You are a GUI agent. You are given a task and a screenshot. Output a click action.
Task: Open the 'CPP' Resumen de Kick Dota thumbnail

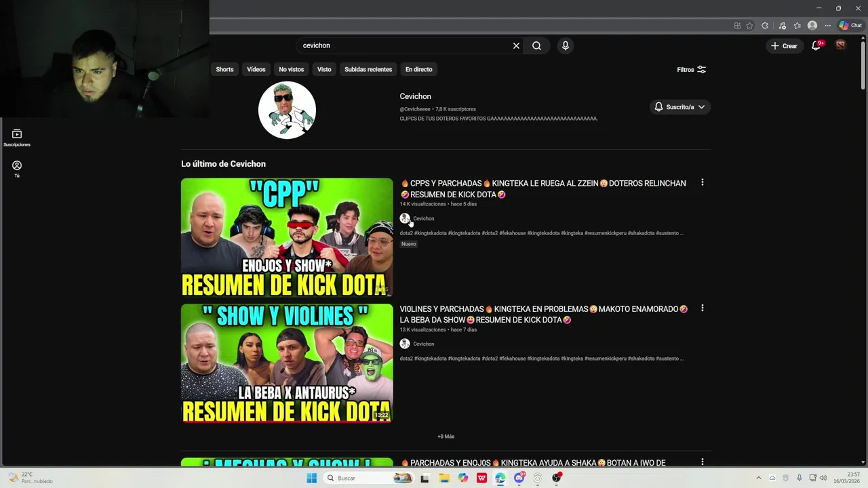point(287,237)
